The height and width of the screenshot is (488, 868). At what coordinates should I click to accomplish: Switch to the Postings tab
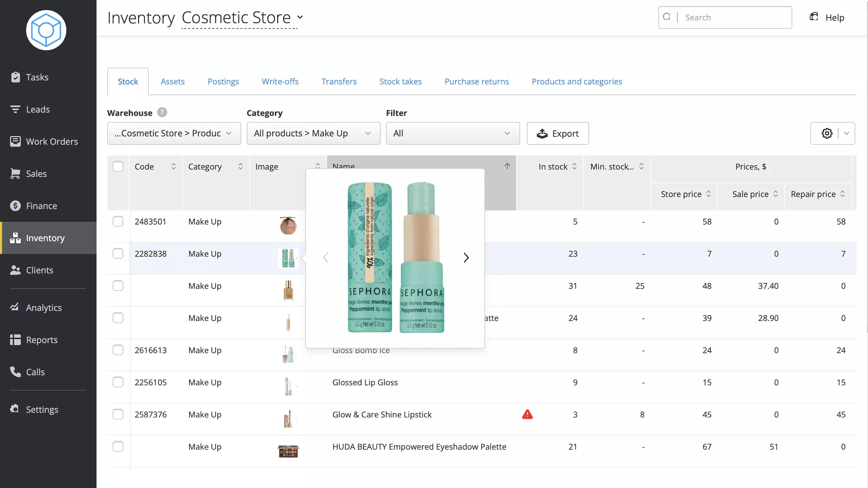click(x=223, y=81)
